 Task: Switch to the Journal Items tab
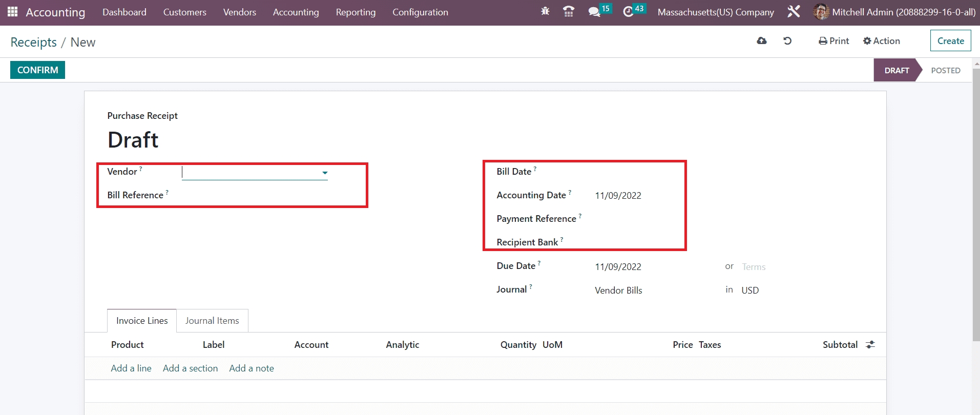(212, 321)
